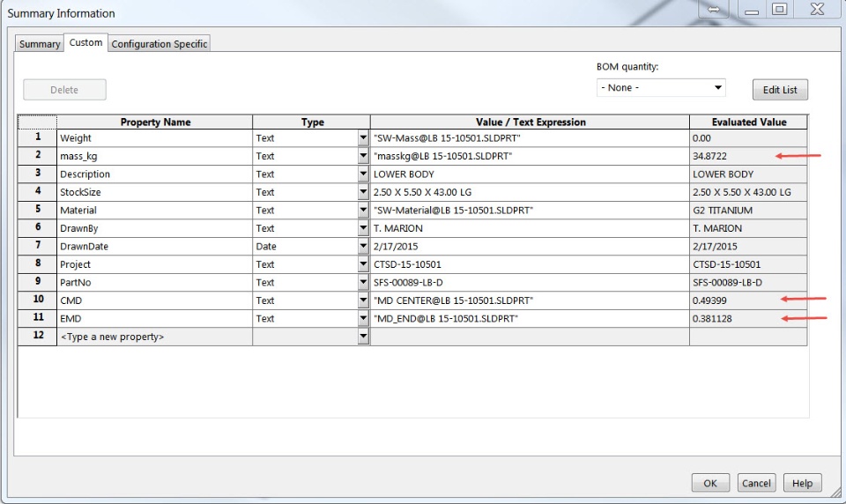Click the 'PartNo' property name cell
Viewport: 846px width, 504px height.
click(154, 283)
